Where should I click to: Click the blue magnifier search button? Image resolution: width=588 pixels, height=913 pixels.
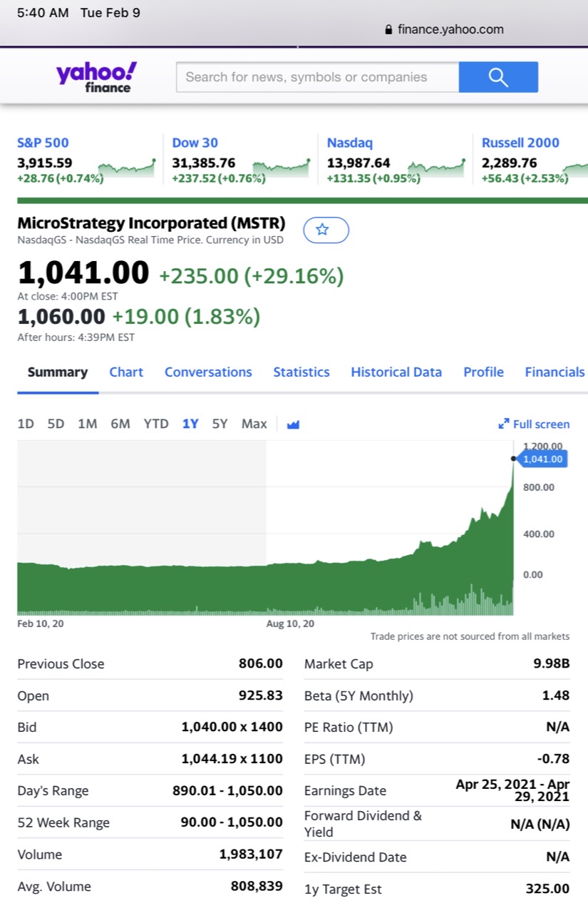pyautogui.click(x=498, y=77)
